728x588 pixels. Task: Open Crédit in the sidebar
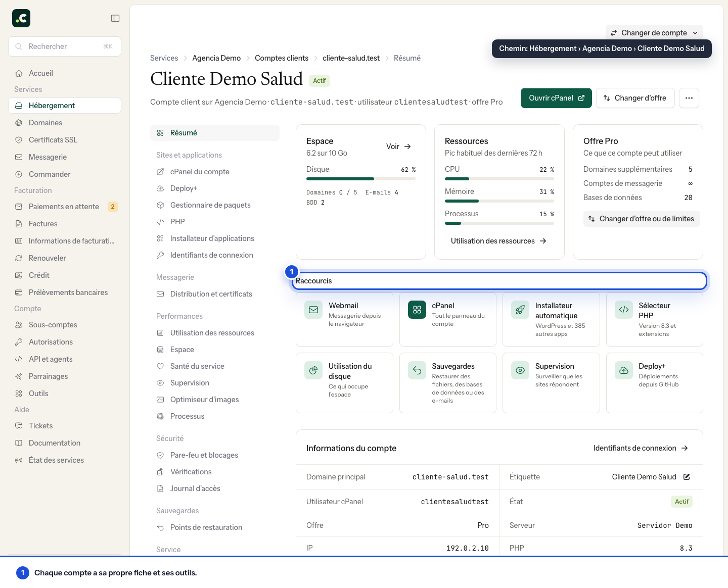[x=65, y=275]
